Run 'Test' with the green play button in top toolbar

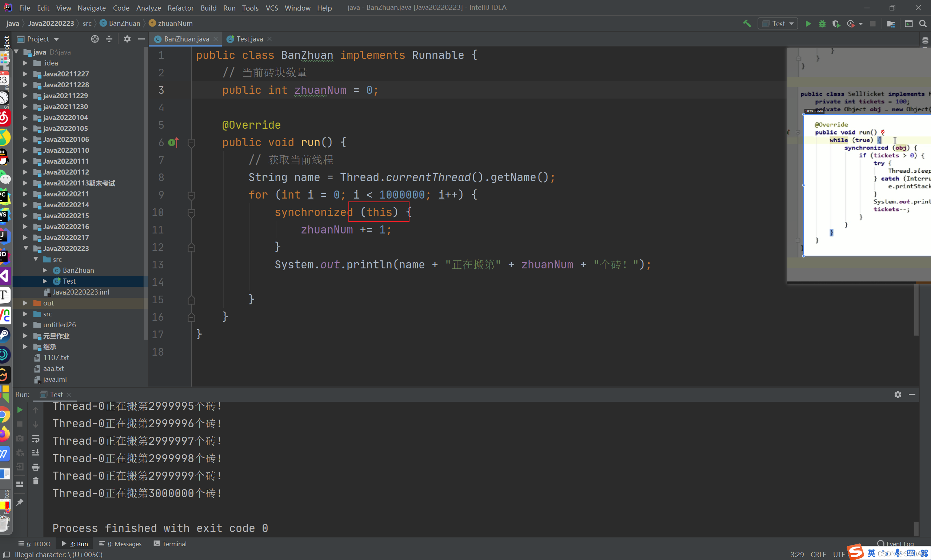(x=808, y=23)
